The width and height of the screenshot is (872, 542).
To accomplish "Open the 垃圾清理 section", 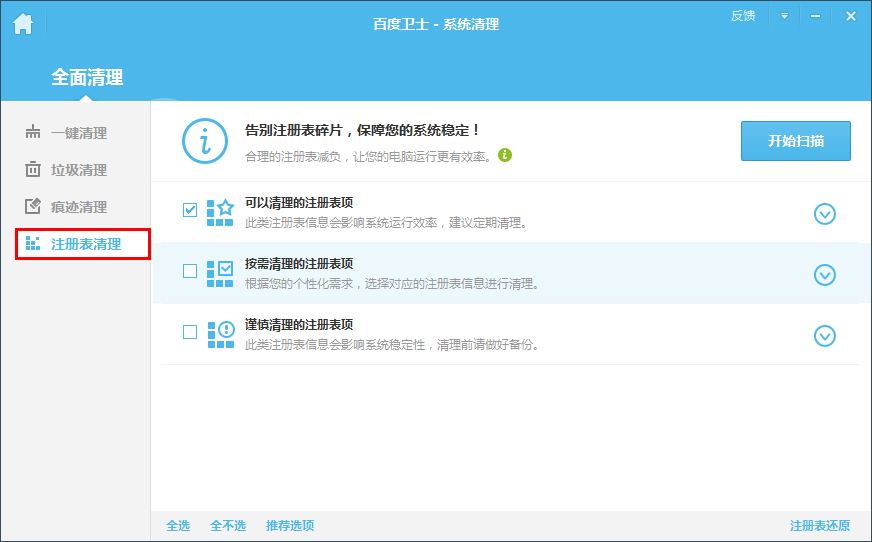I will coord(78,170).
